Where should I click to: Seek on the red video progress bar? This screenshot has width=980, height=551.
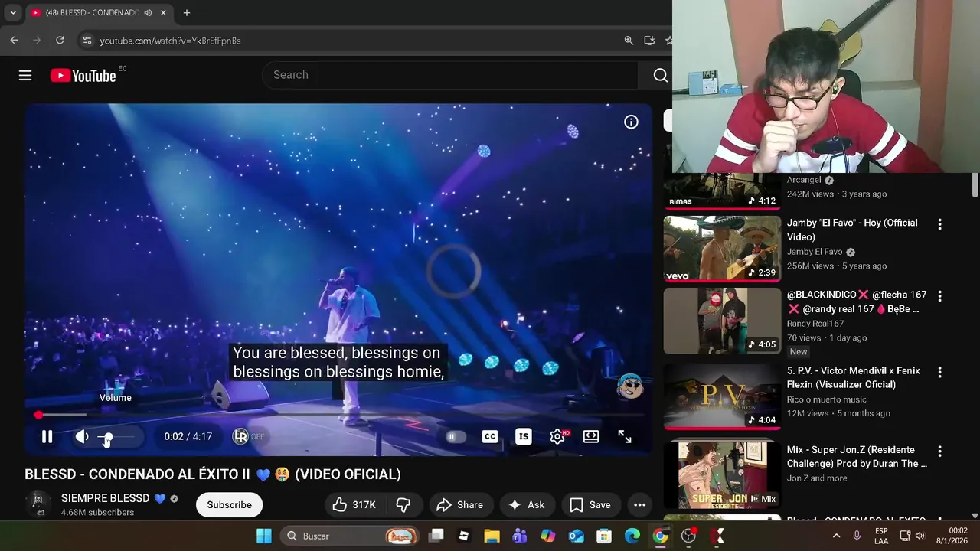click(x=338, y=415)
